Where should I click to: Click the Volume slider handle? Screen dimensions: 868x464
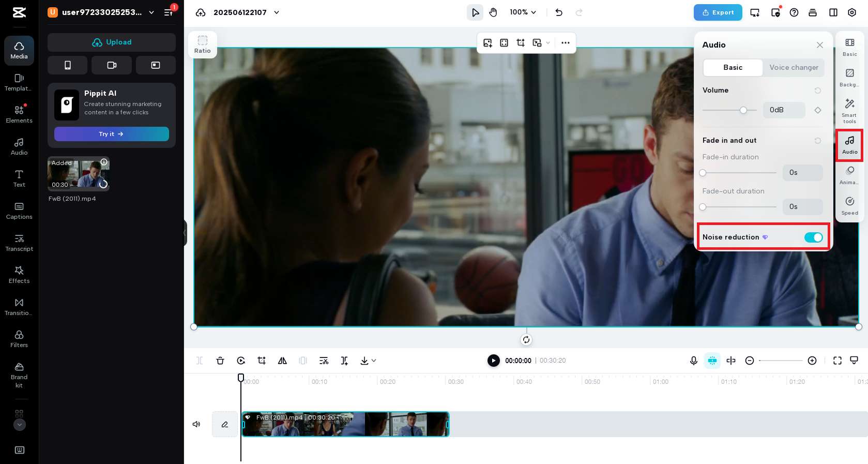[x=743, y=110]
